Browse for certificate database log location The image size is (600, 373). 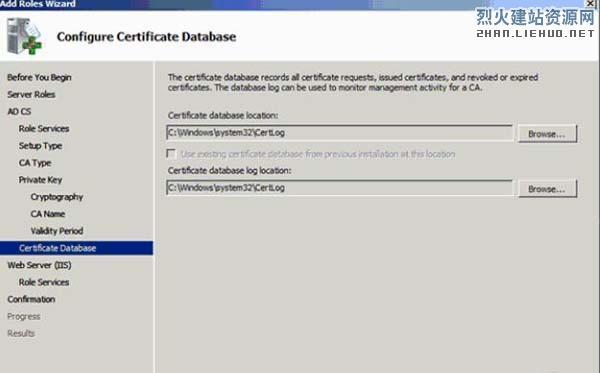547,189
